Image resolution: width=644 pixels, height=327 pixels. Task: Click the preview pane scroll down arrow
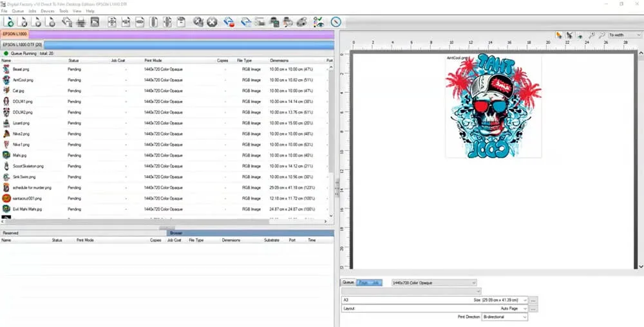641,266
